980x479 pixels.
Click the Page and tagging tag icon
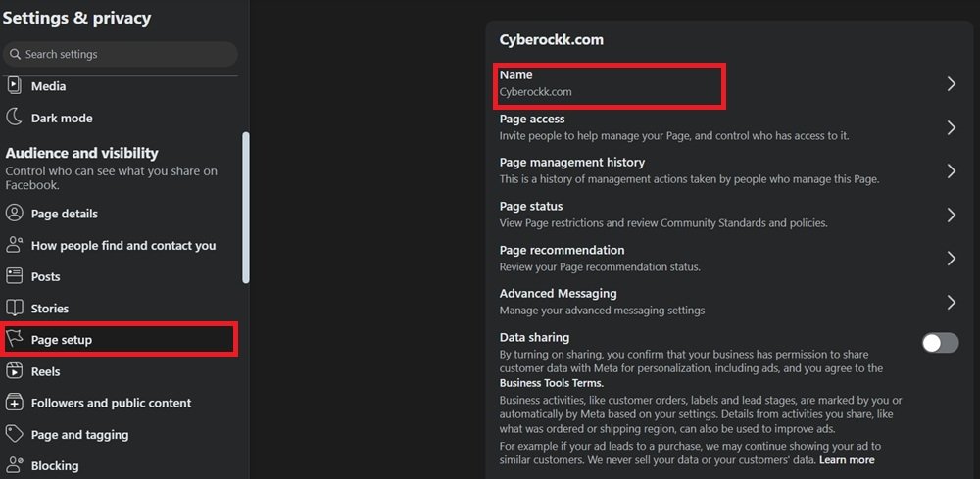click(x=14, y=434)
